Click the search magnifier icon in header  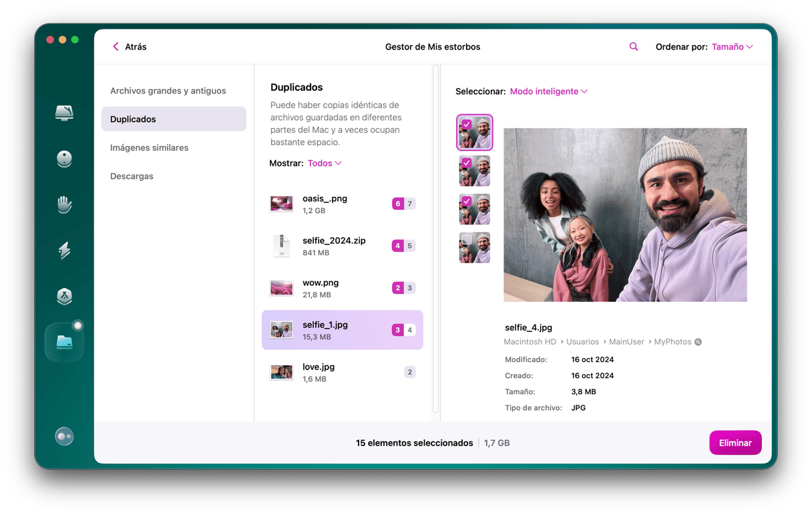634,47
